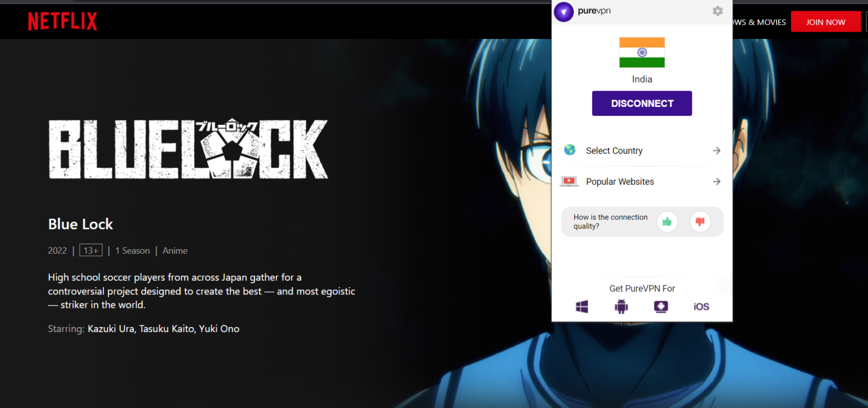Viewport: 868px width, 408px height.
Task: Click the Netflix logo
Action: 62,21
